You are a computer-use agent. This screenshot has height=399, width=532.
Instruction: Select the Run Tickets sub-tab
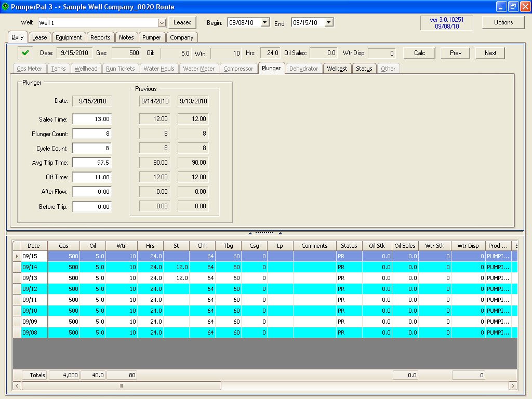[x=121, y=69]
